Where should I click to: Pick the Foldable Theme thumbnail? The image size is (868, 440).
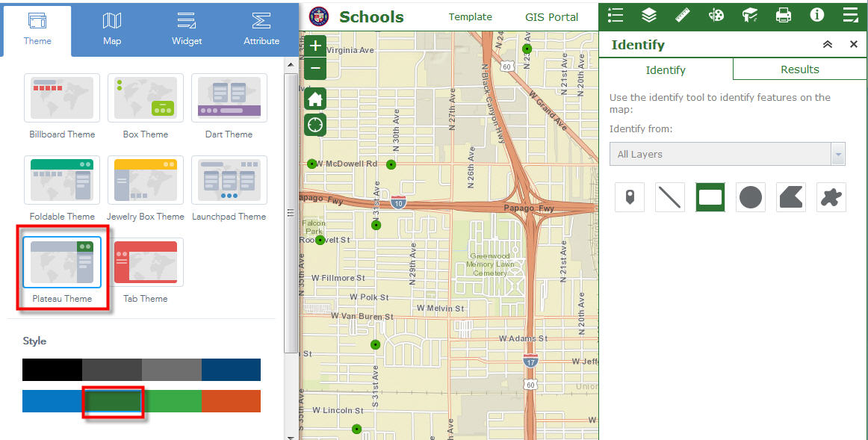(62, 180)
